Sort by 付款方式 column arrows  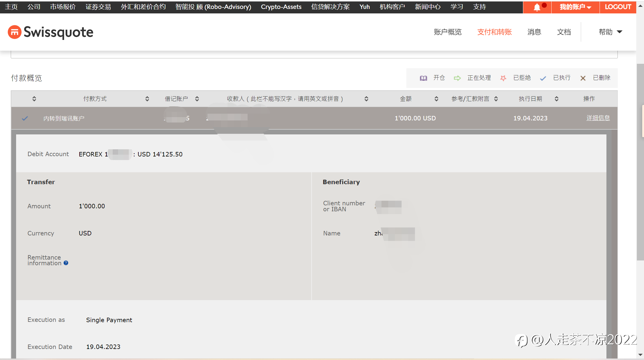coord(147,99)
